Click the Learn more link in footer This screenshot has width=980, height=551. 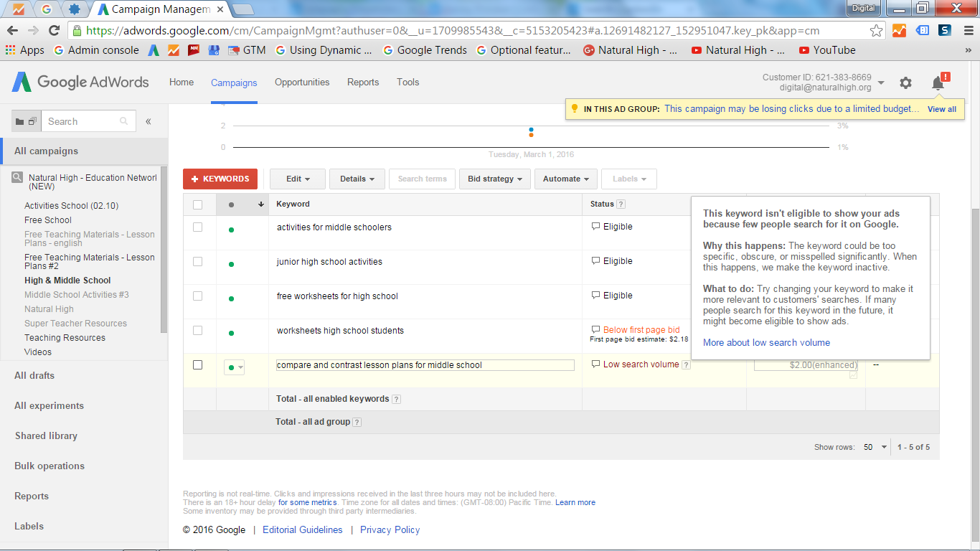pyautogui.click(x=575, y=502)
